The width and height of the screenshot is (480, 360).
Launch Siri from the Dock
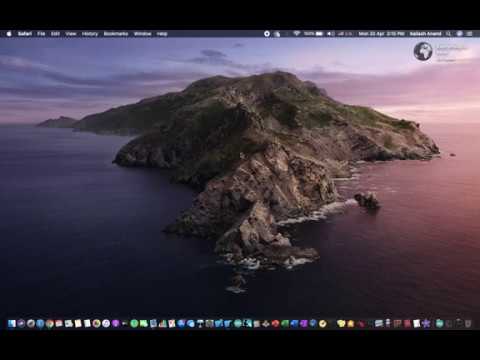21,323
